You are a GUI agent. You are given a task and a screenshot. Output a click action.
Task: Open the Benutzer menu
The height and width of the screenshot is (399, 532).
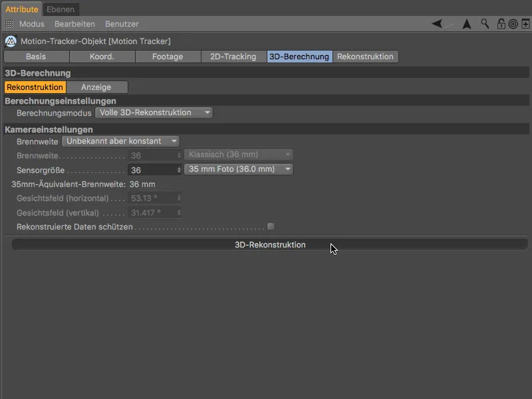(x=122, y=24)
